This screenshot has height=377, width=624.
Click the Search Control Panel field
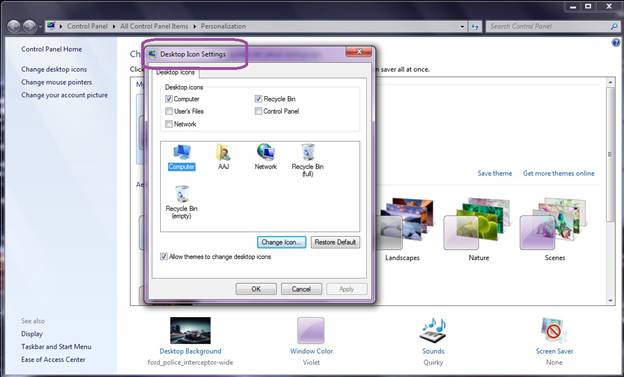click(x=548, y=27)
